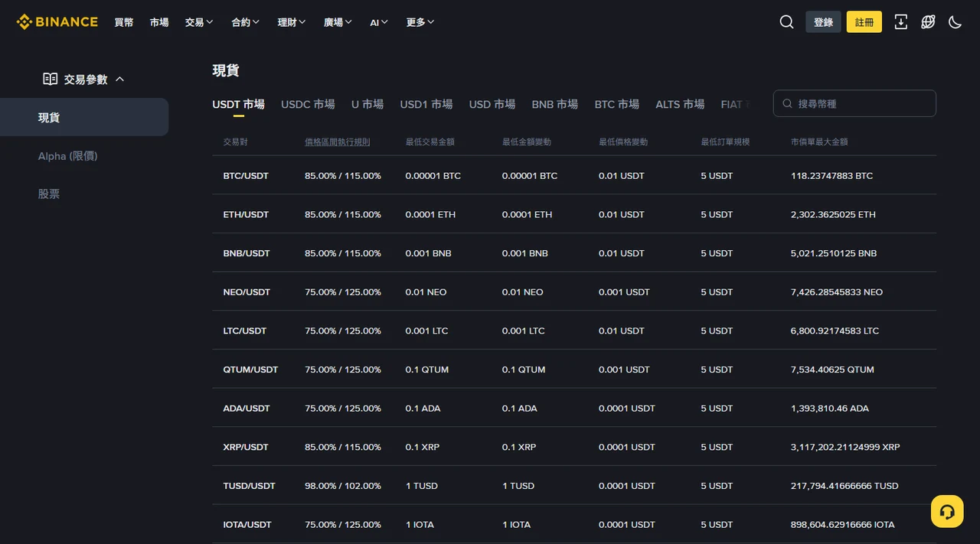Image resolution: width=980 pixels, height=544 pixels.
Task: Click the 3,117,202.21124999 XRP value
Action: pos(845,447)
